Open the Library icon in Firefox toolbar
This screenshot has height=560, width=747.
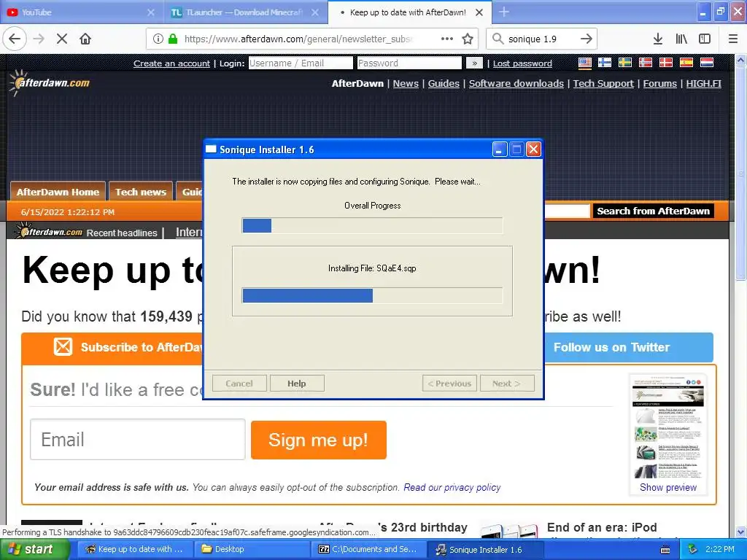pos(681,39)
